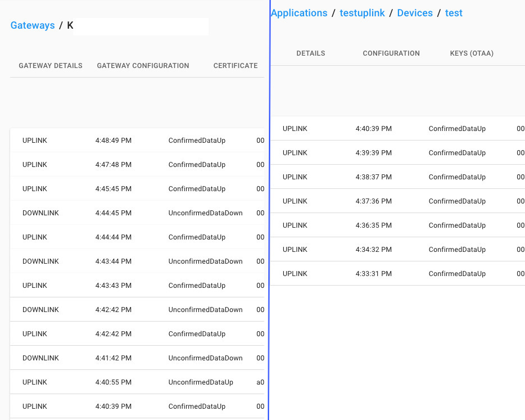The width and height of the screenshot is (525, 420).
Task: Open the Applications breadcrumb link
Action: [x=299, y=13]
